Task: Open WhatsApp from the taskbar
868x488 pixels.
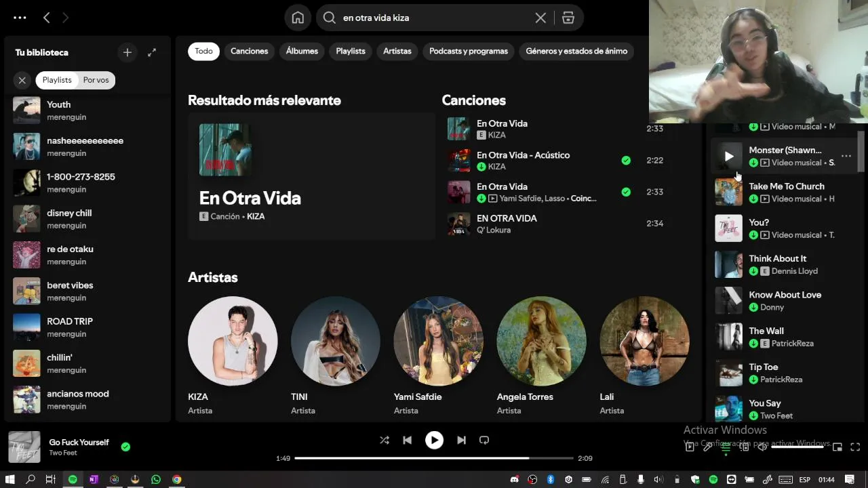Action: click(x=156, y=479)
